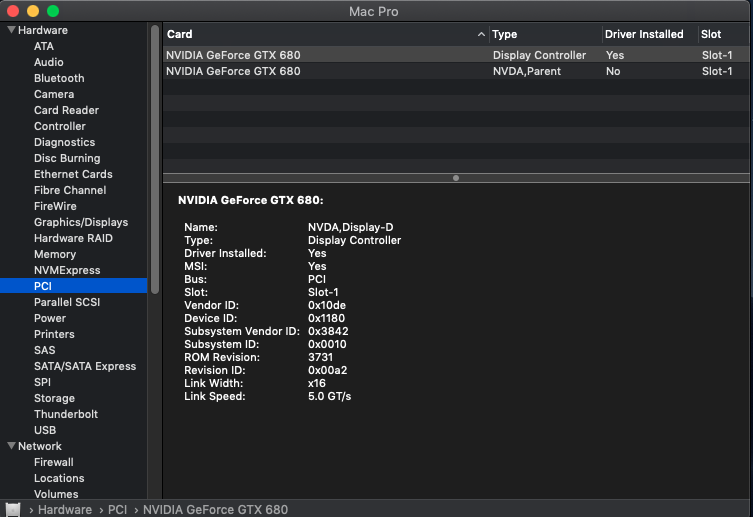Click the Name value NVDA,Display-D
Screen dimensions: 753x517
[351, 227]
